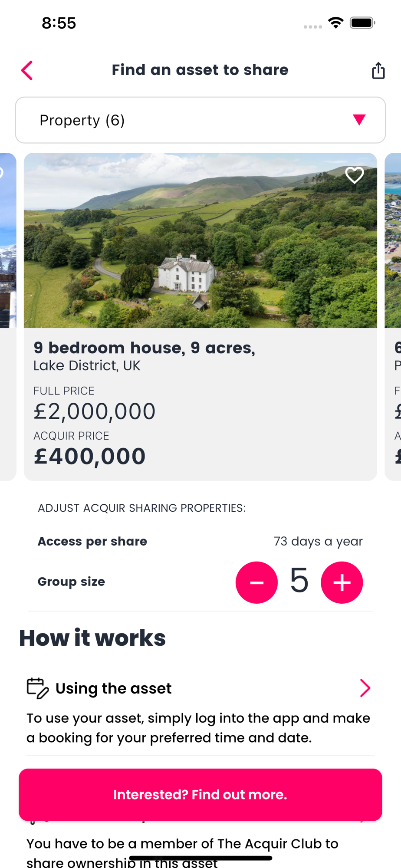Image resolution: width=401 pixels, height=868 pixels.
Task: Open the Property (6) dropdown
Action: [x=200, y=120]
